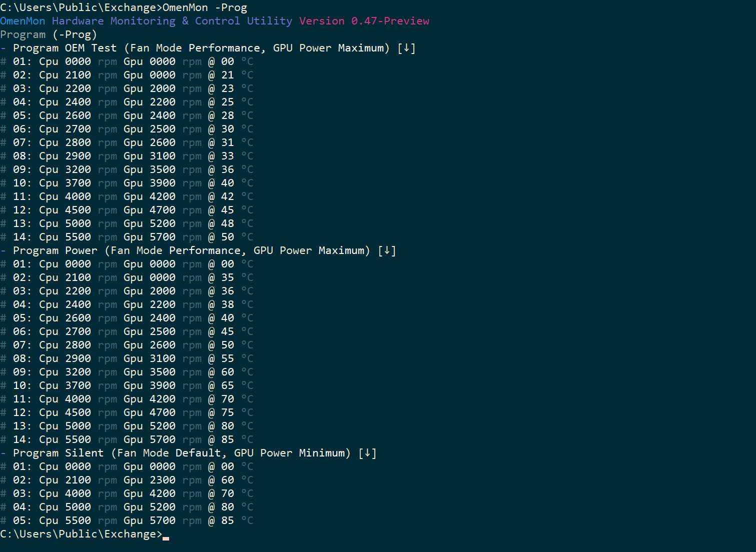Viewport: 756px width, 552px height.
Task: Click OEM Test row 03 at 23 °C
Action: [127, 88]
